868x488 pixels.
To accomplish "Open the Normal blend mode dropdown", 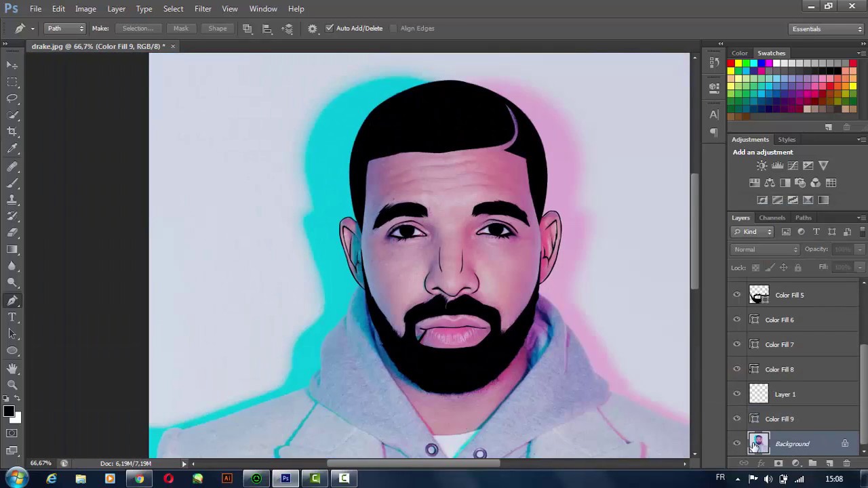I will 765,249.
